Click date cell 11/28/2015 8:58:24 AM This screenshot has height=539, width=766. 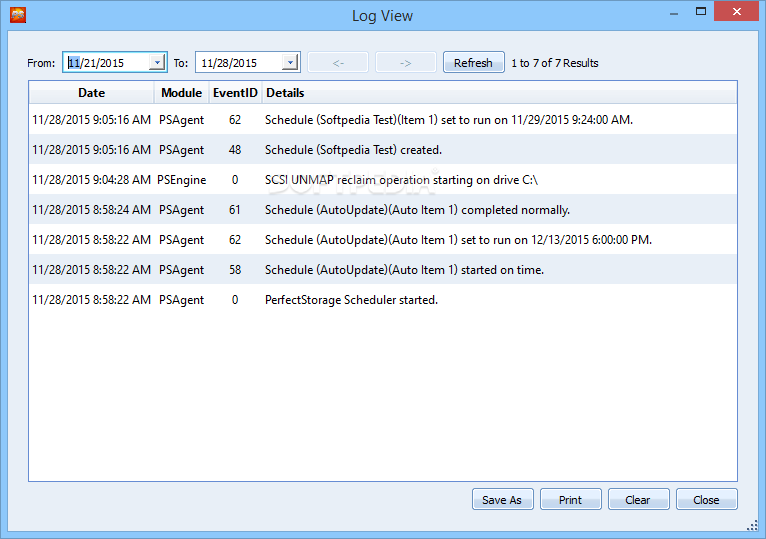91,210
